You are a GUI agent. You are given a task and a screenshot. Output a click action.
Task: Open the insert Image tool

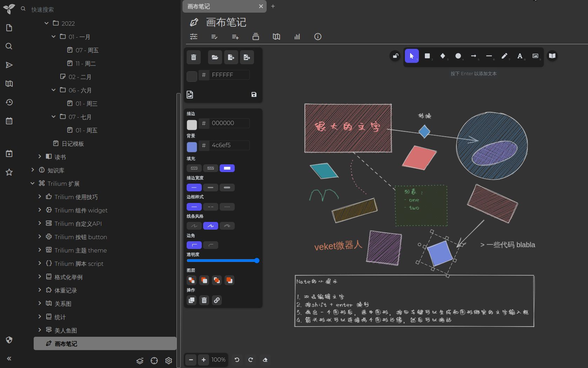point(535,56)
